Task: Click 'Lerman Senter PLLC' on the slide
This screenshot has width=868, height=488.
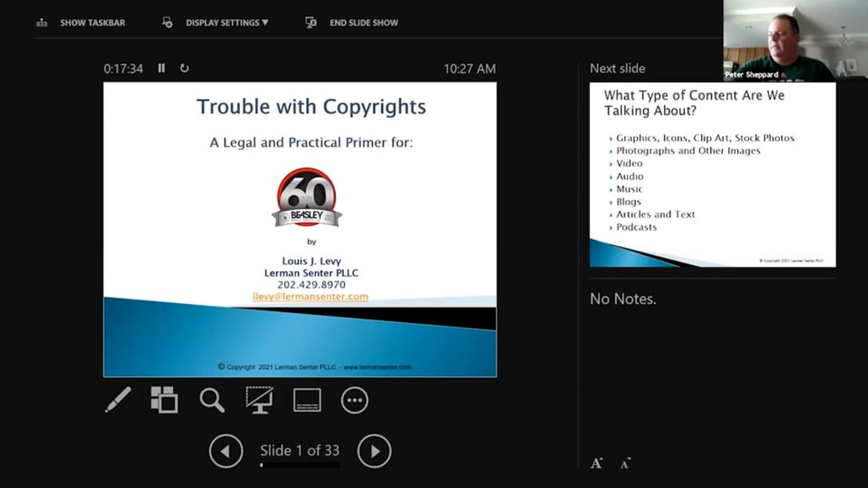Action: (x=311, y=273)
